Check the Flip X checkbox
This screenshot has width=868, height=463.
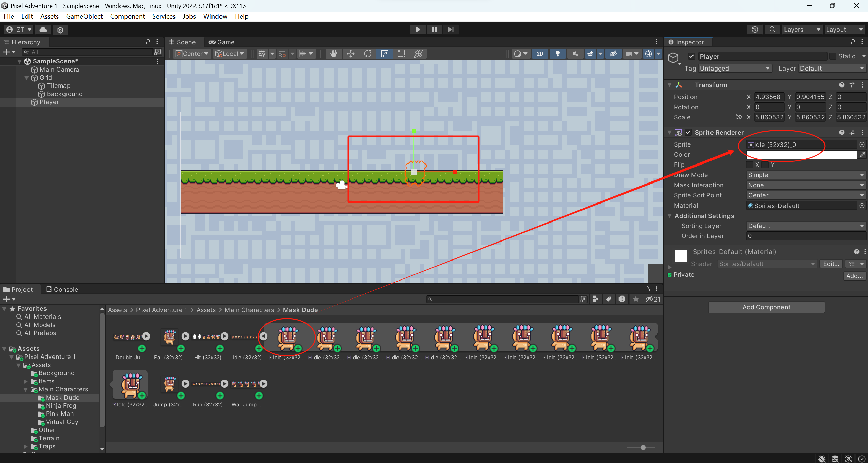click(x=750, y=165)
